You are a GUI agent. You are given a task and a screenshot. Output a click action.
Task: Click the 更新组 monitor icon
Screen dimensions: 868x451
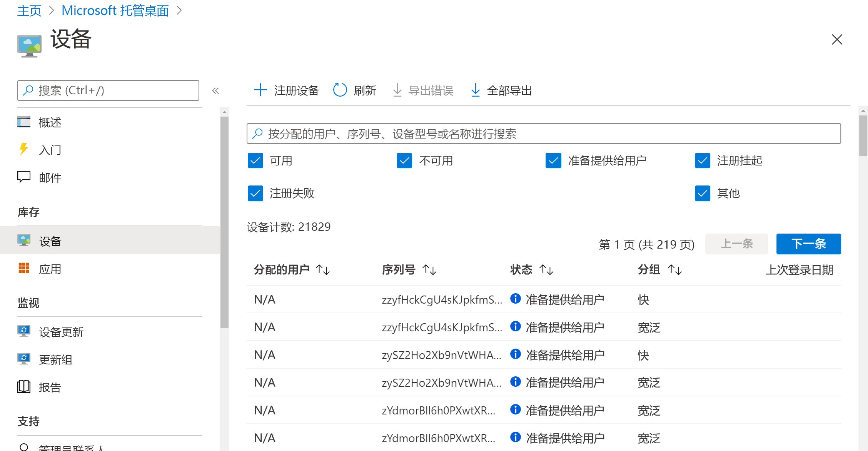tap(24, 359)
